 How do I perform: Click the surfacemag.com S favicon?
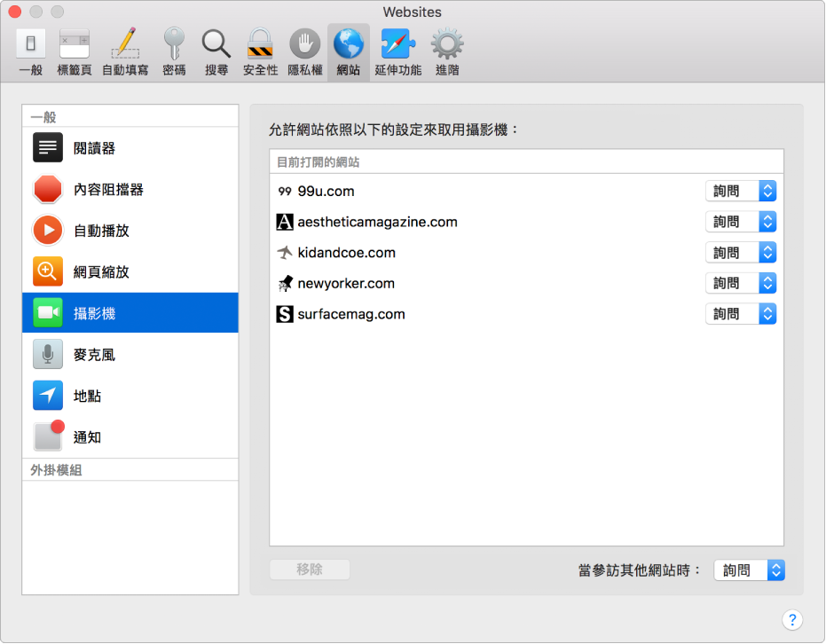click(285, 314)
